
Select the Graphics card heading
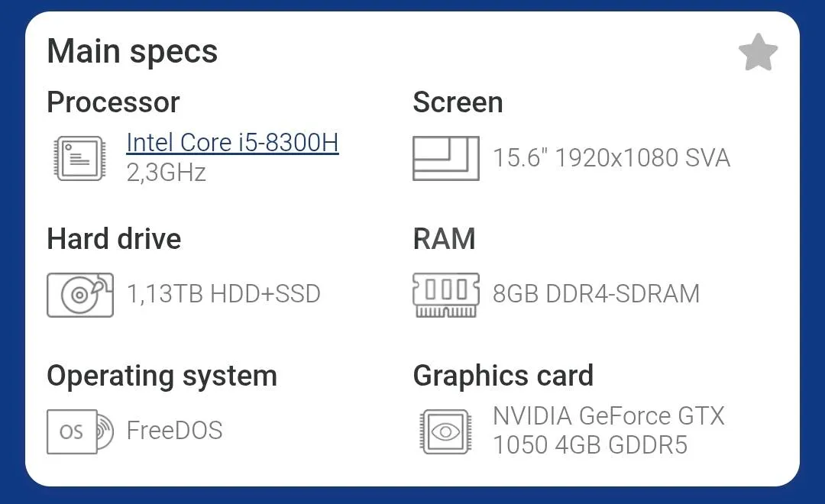503,376
